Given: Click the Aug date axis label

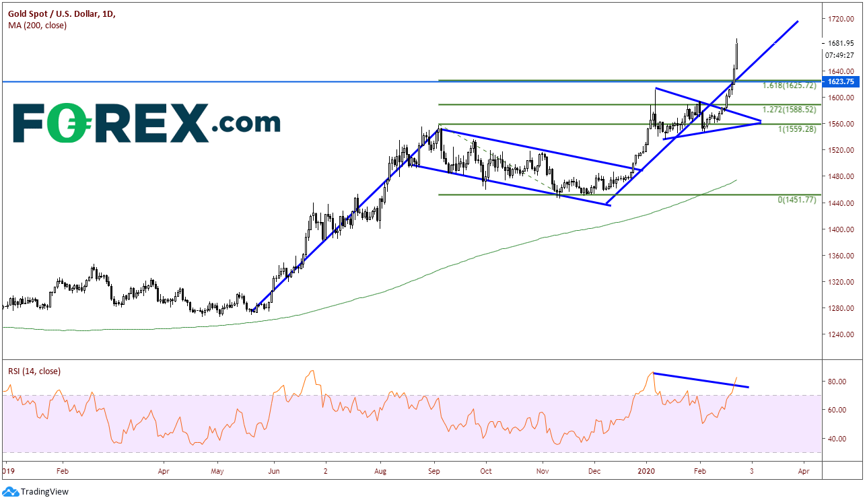Looking at the screenshot, I should pos(380,470).
